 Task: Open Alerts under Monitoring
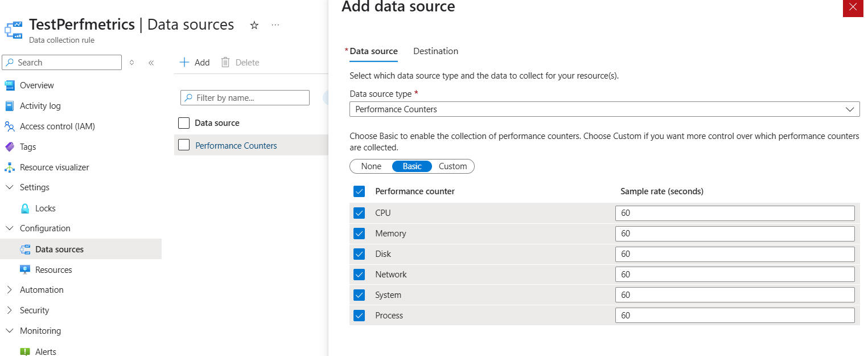pyautogui.click(x=46, y=352)
